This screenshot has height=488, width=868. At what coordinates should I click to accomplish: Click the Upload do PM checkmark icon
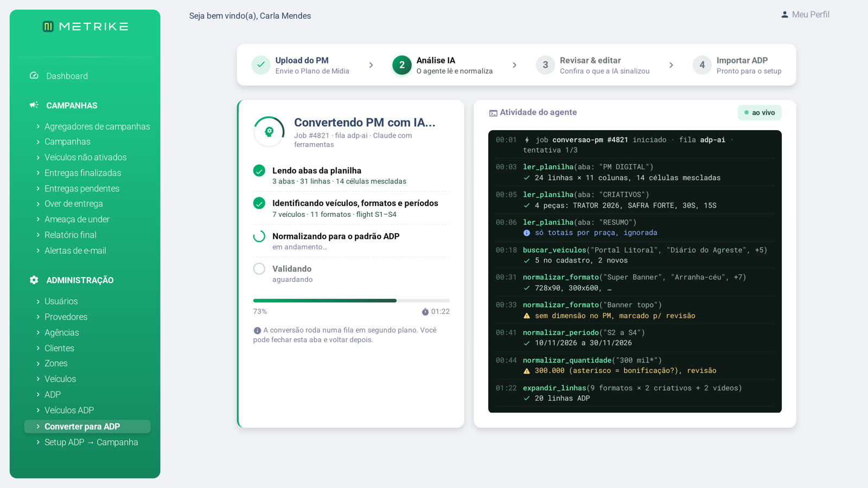tap(261, 65)
